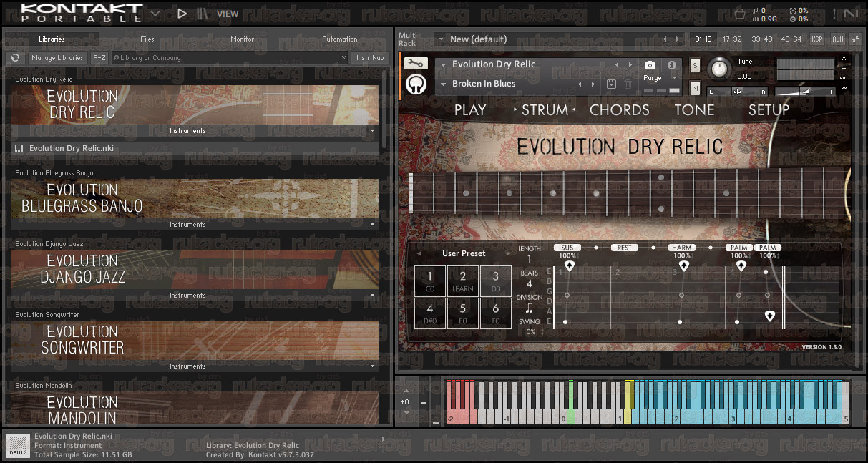Click the save preset floppy icon
The image size is (868, 463).
pos(612,84)
